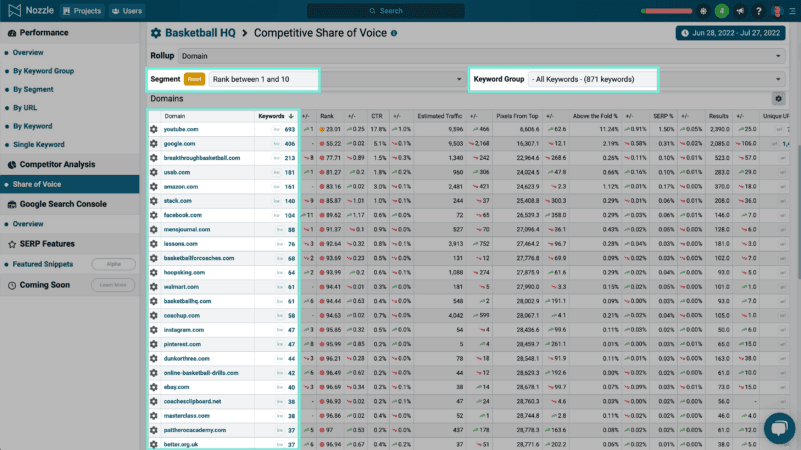Open the coachup.com domain link
Viewport: 801px width, 450px height.
click(181, 316)
